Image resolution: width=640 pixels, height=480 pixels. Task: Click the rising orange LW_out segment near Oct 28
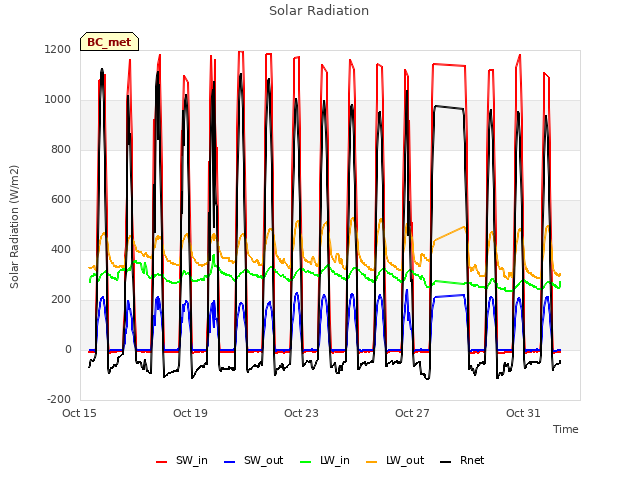[449, 234]
